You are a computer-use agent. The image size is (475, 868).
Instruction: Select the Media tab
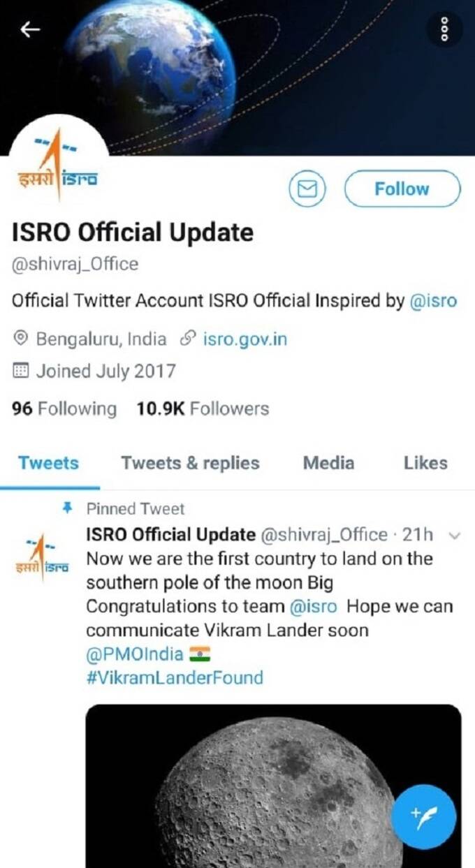(328, 463)
